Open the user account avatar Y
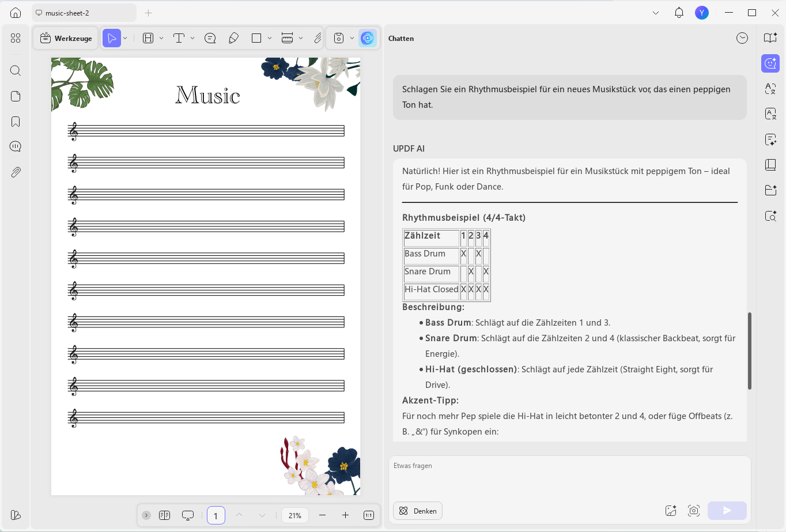 (x=701, y=13)
